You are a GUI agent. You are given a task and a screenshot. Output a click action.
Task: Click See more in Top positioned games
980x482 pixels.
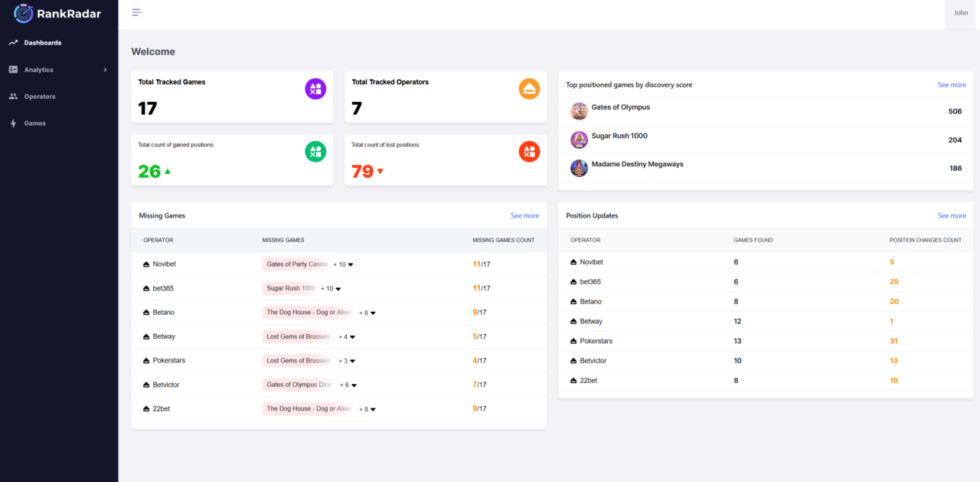(952, 85)
